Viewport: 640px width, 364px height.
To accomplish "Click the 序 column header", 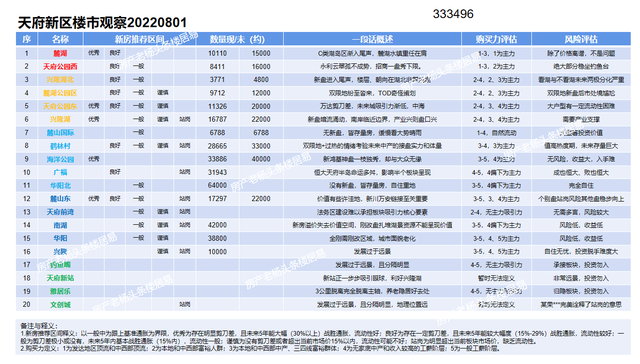I will tap(27, 39).
